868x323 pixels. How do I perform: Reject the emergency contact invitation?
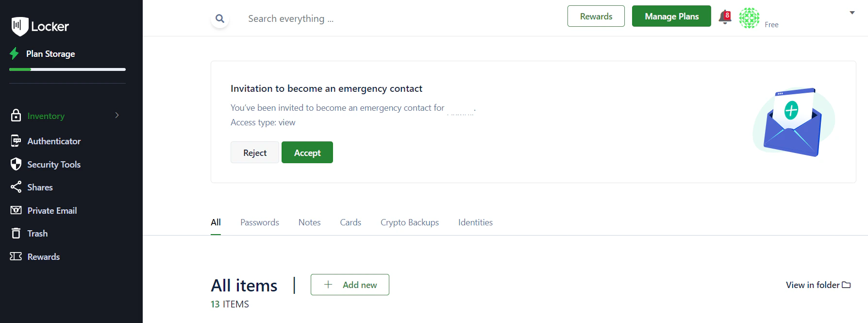tap(254, 152)
